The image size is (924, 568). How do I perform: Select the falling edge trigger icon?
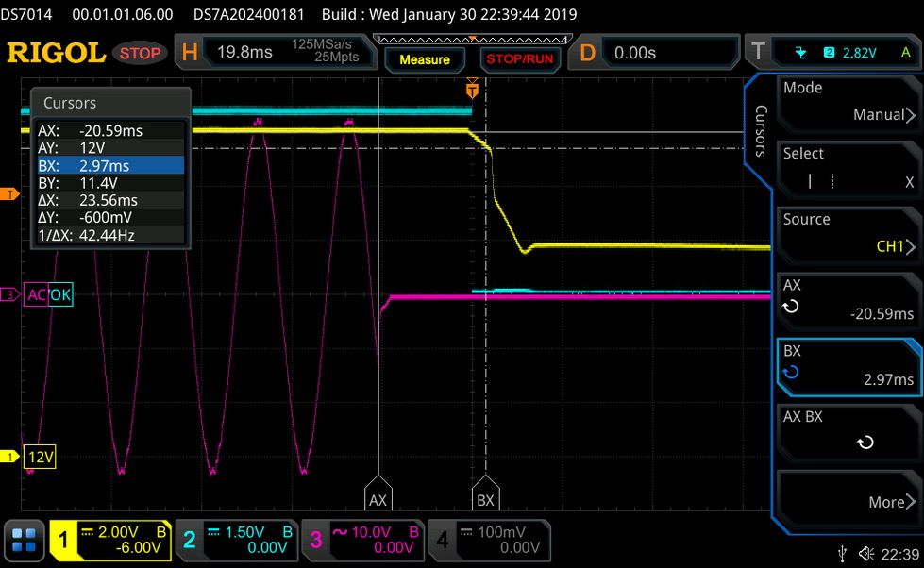coord(800,53)
